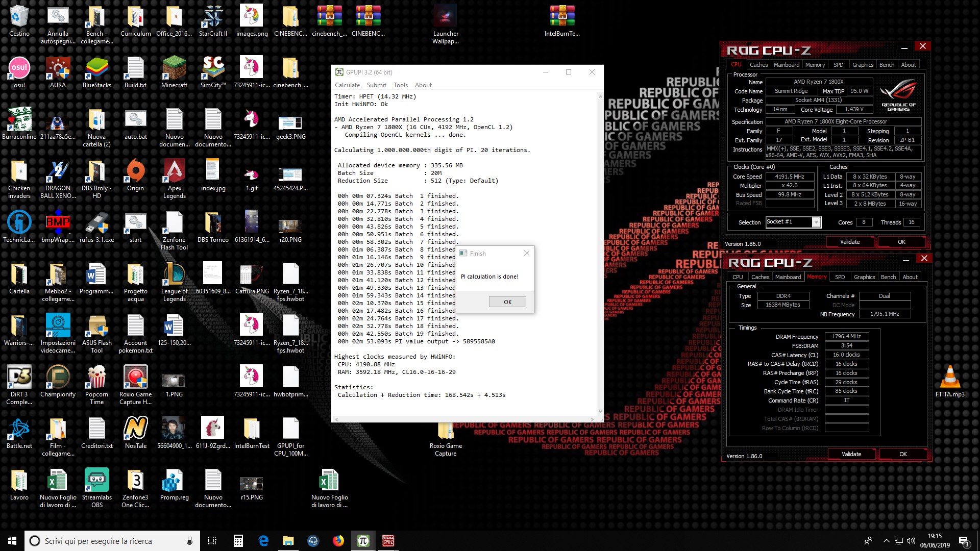Click the GPUPI taskbar icon
This screenshot has height=551, width=980.
click(x=363, y=541)
